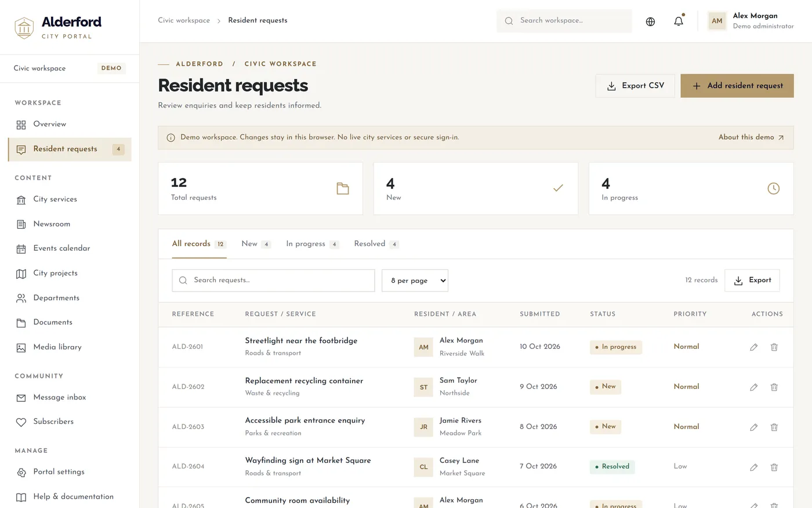
Task: Click the Alderford city portal logo
Action: coord(58,27)
